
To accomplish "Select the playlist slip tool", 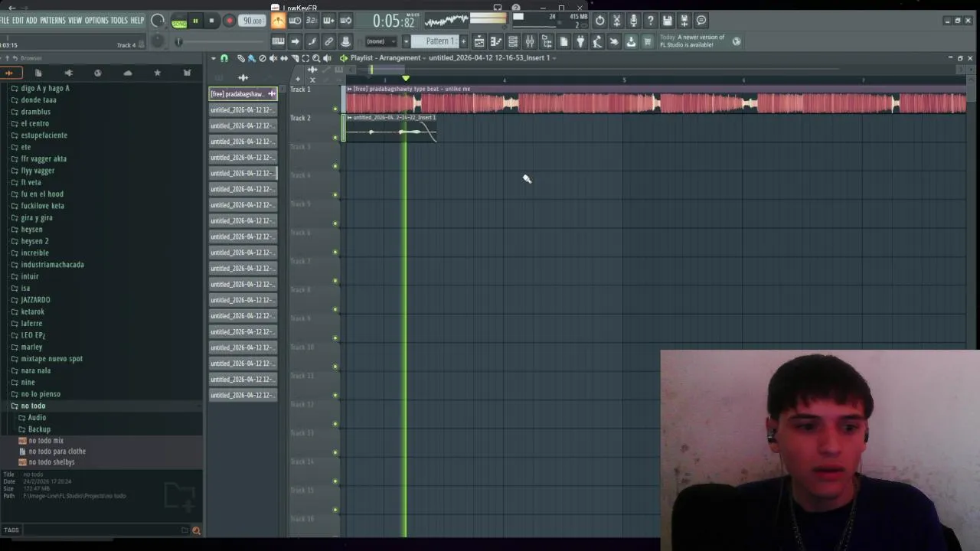I will click(284, 58).
